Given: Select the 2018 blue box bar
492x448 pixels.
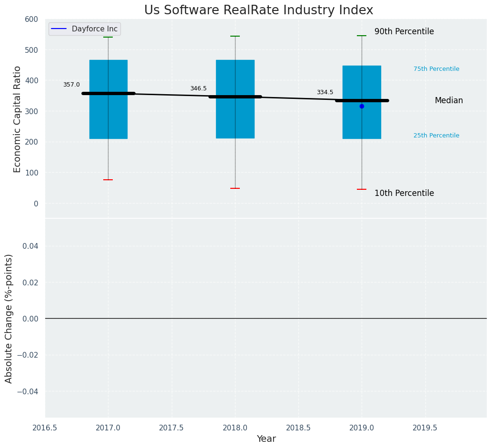Looking at the screenshot, I should coord(235,99).
